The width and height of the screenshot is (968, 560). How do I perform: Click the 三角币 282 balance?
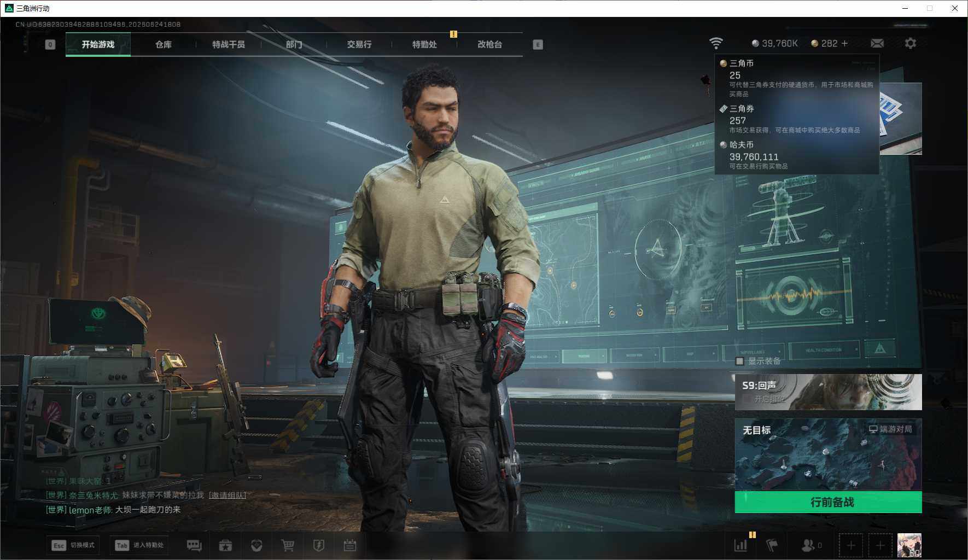click(824, 43)
